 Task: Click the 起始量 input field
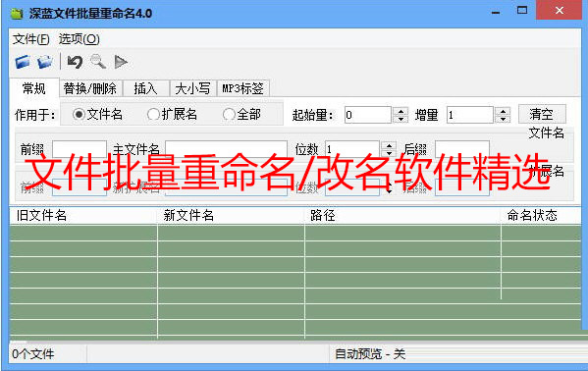tap(367, 115)
